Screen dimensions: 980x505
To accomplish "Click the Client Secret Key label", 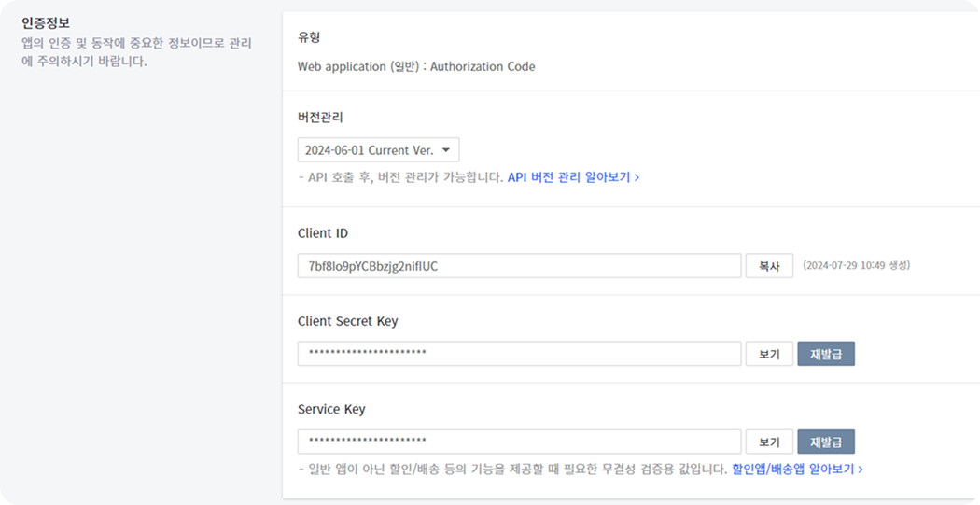I will pyautogui.click(x=347, y=321).
